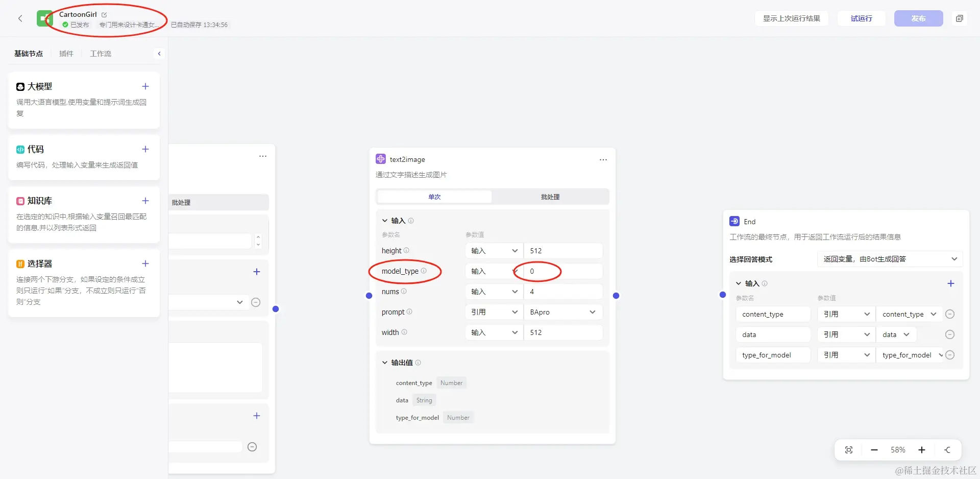Collapse the text2image 输入 section

385,221
